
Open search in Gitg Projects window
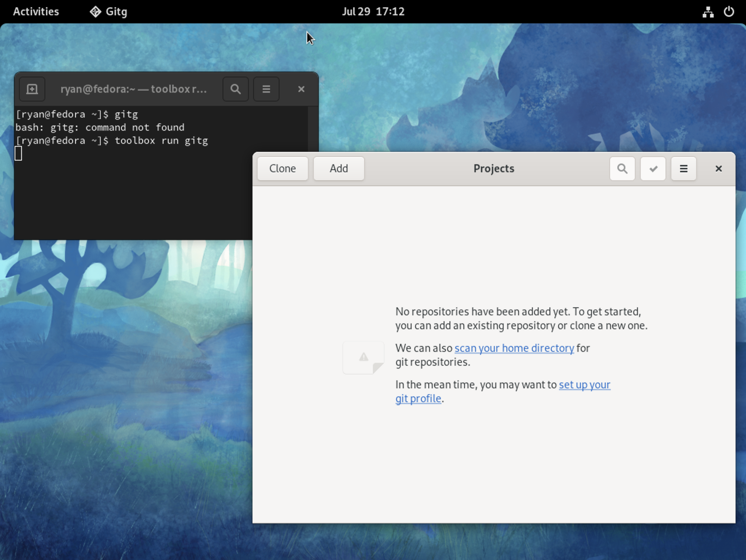pyautogui.click(x=622, y=168)
